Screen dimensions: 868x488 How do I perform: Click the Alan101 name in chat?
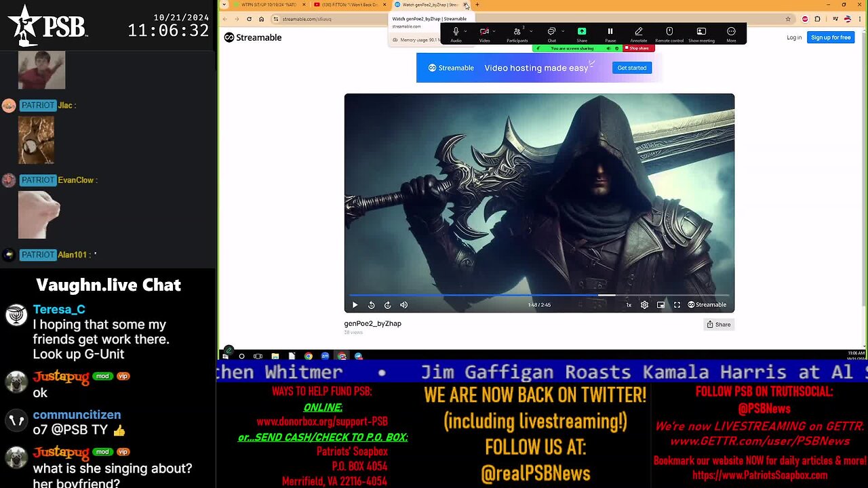pos(73,255)
